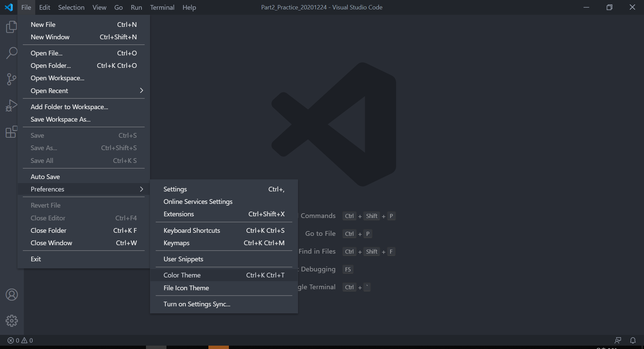Choose Turn on Settings Sync...

click(224, 304)
